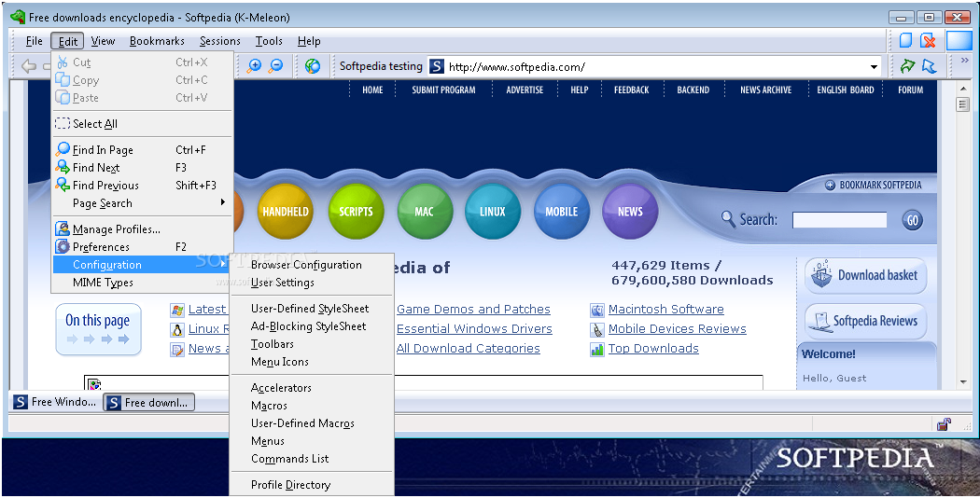Open the File menu
980x498 pixels.
35,41
